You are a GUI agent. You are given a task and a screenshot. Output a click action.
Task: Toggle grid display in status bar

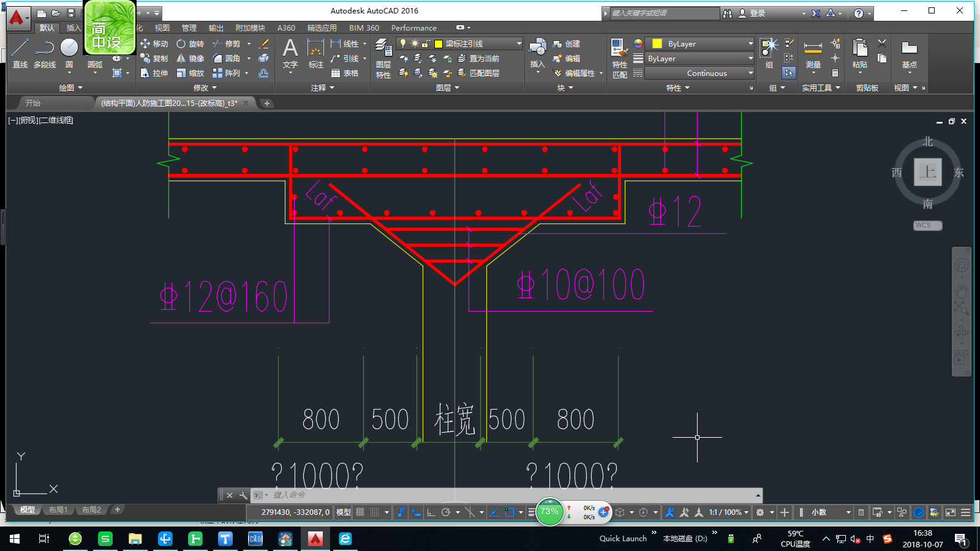click(360, 512)
